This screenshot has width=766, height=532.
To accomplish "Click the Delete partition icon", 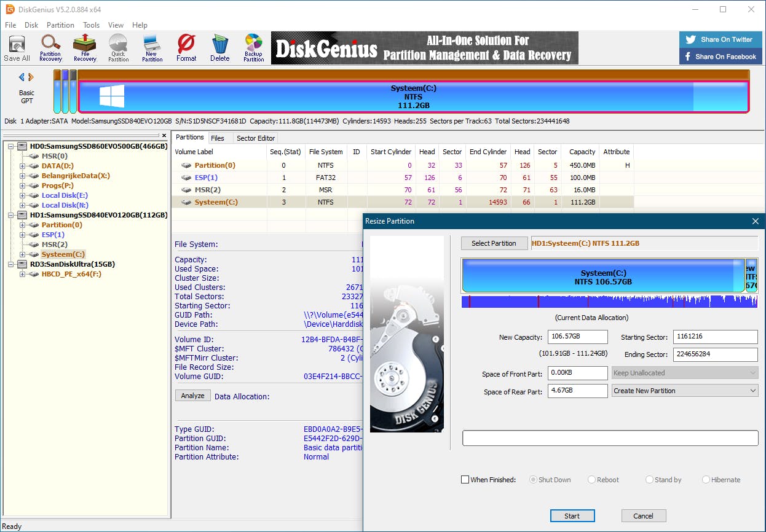I will point(219,49).
